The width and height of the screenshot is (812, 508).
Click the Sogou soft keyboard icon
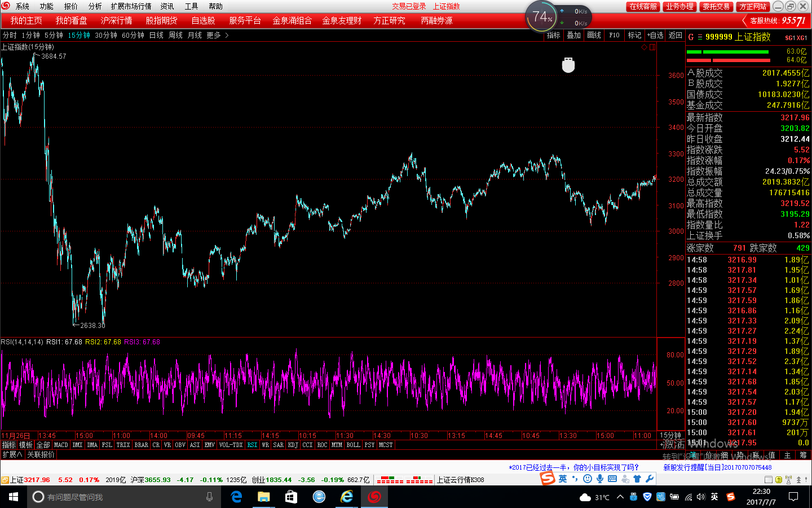click(612, 479)
